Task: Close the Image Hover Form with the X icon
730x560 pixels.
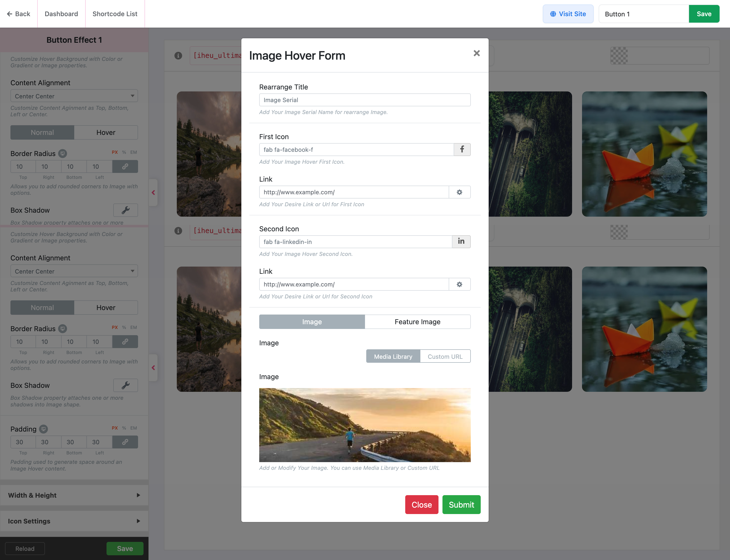Action: coord(476,53)
